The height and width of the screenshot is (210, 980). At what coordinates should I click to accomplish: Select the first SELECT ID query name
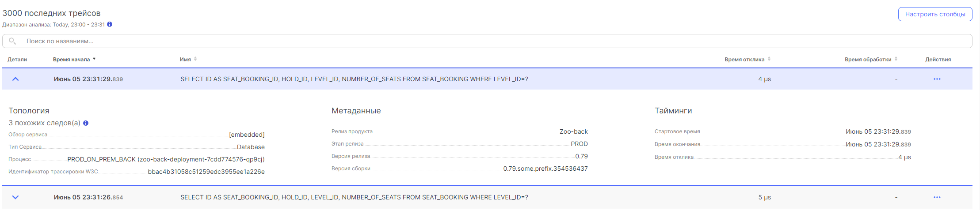click(354, 79)
